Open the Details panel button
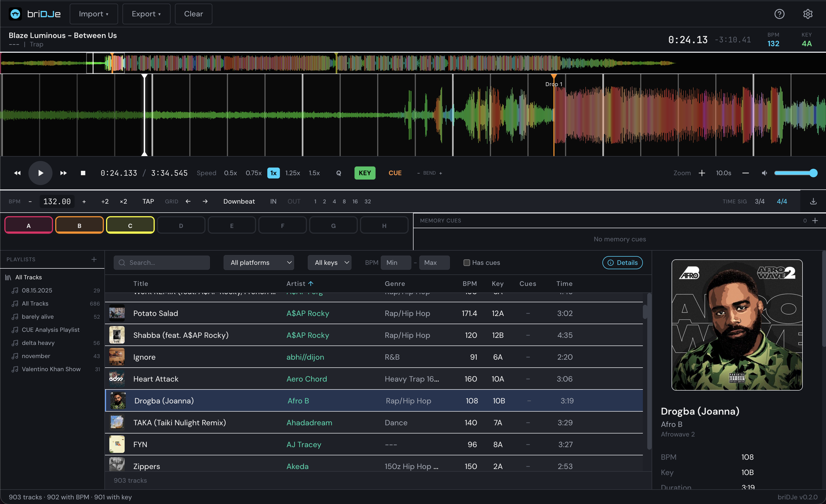The width and height of the screenshot is (826, 504). coord(623,262)
